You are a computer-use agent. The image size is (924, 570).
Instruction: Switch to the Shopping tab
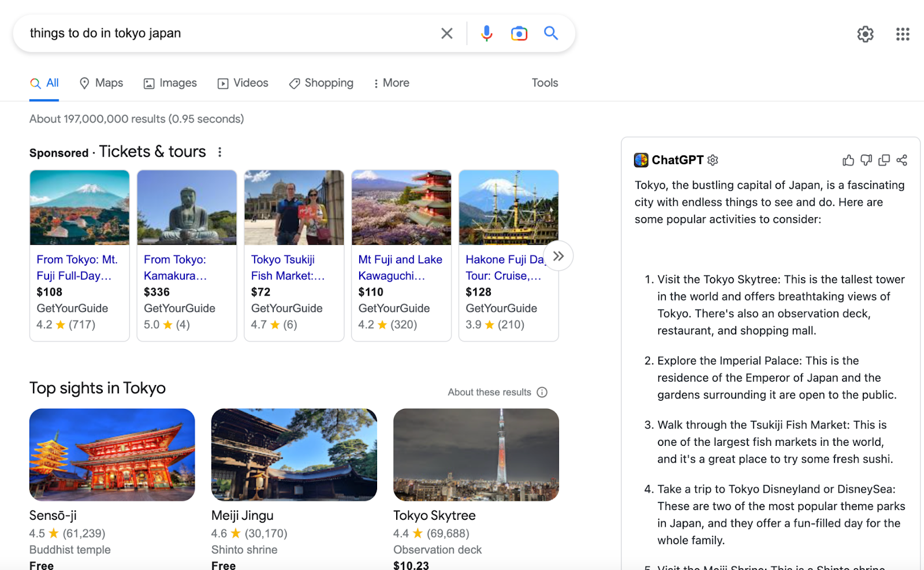(321, 83)
